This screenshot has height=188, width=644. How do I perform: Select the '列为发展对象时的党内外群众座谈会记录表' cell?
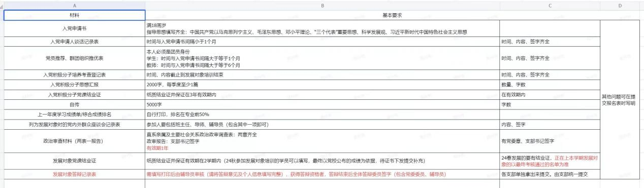pos(74,124)
